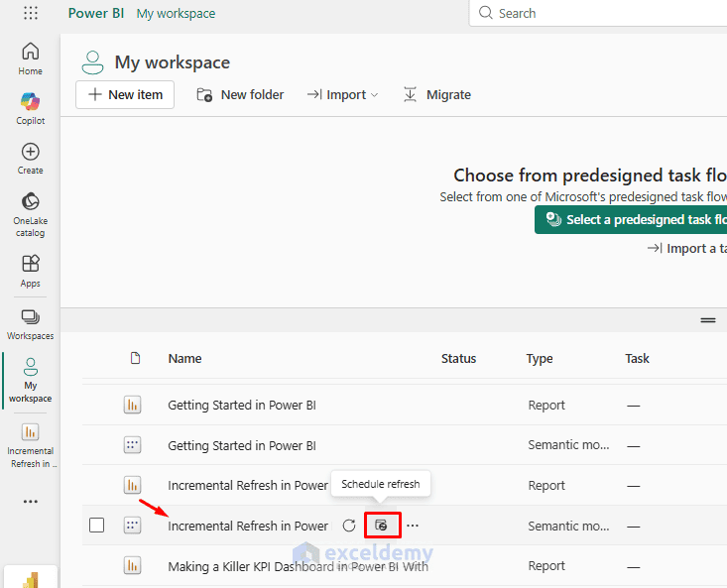
Task: Sort by the Task column header
Action: pos(637,358)
